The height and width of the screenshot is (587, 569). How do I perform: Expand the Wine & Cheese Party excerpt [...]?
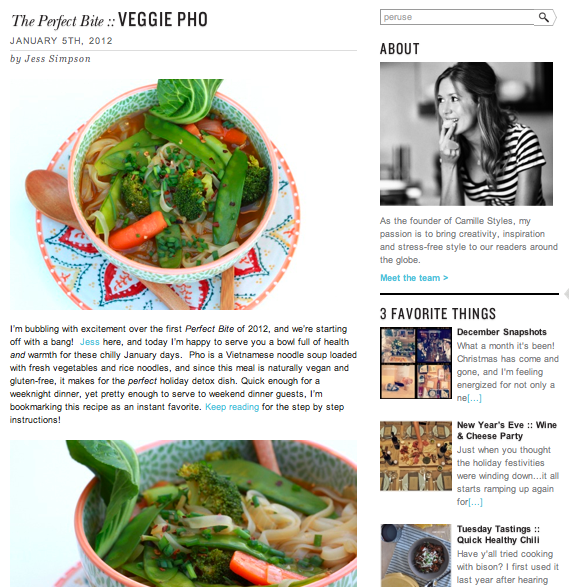coord(475,502)
